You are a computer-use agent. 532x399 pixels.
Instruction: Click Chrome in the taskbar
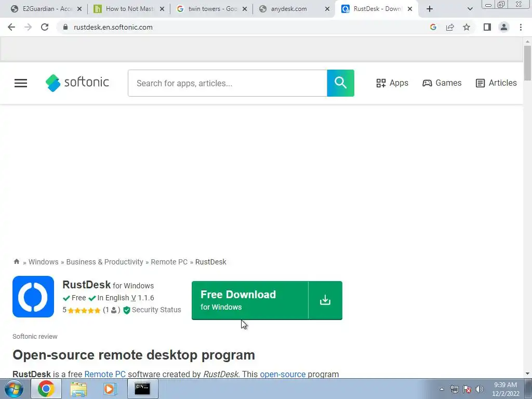tap(46, 389)
